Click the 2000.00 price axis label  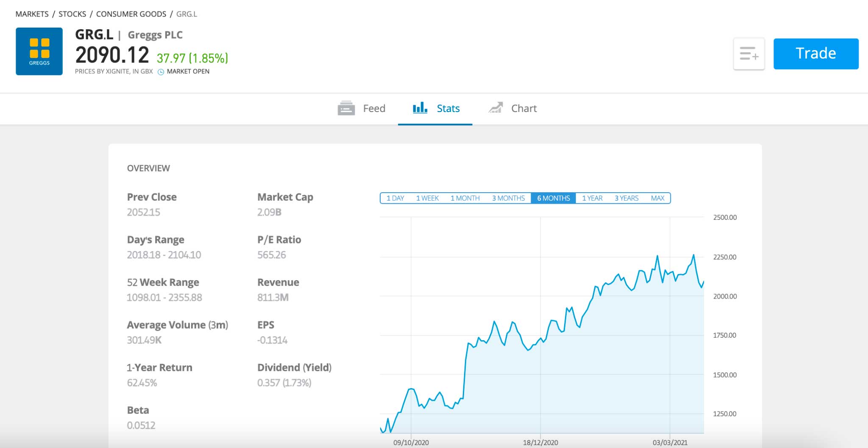725,296
